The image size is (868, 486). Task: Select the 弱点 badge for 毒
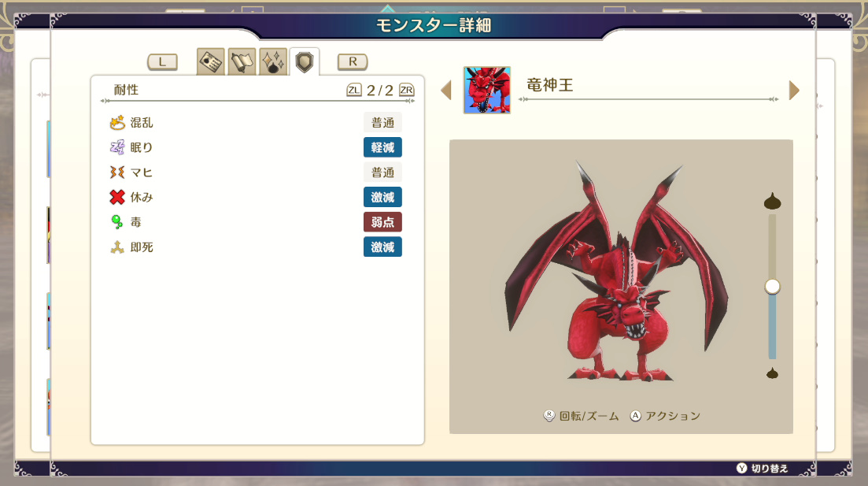tap(382, 222)
